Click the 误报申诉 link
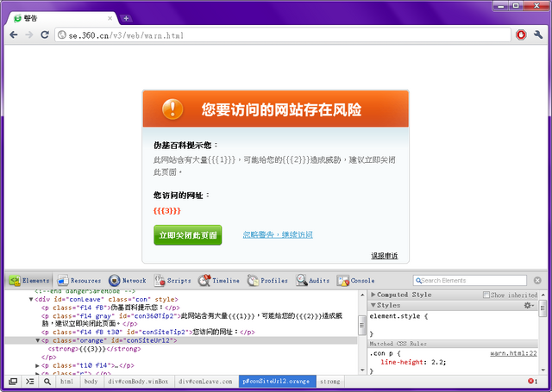Screen dimensions: 552x392 (385, 256)
